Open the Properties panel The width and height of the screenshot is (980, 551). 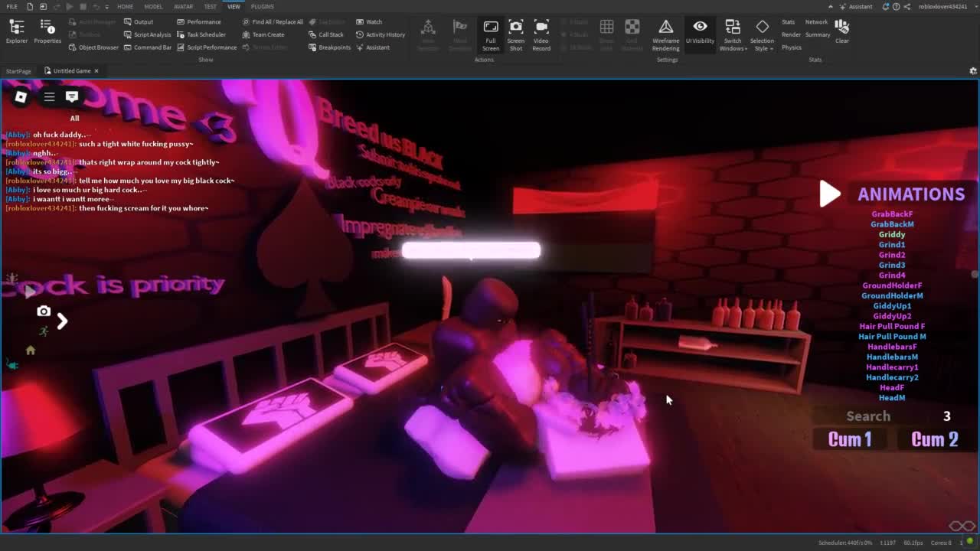[47, 31]
